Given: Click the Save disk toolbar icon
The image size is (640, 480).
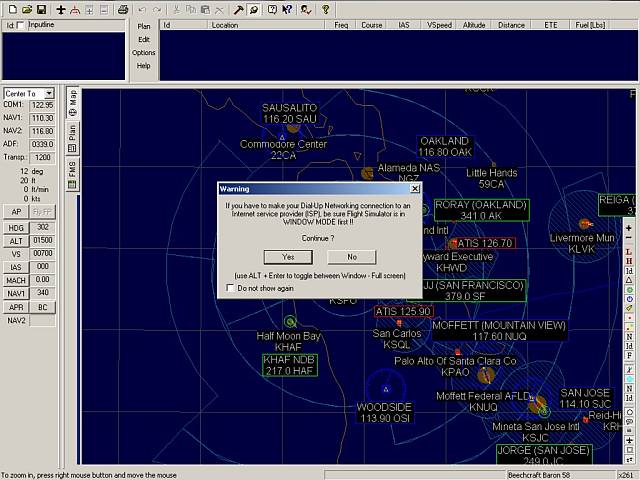Looking at the screenshot, I should [40, 9].
